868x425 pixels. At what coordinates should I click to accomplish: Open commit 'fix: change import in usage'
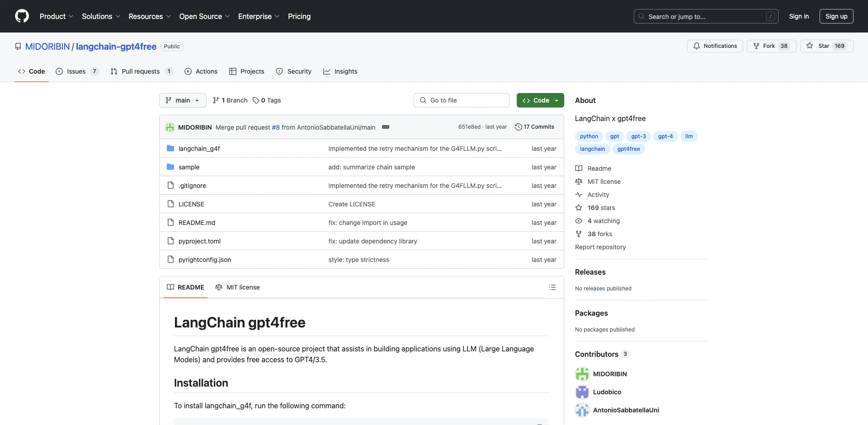pyautogui.click(x=368, y=223)
